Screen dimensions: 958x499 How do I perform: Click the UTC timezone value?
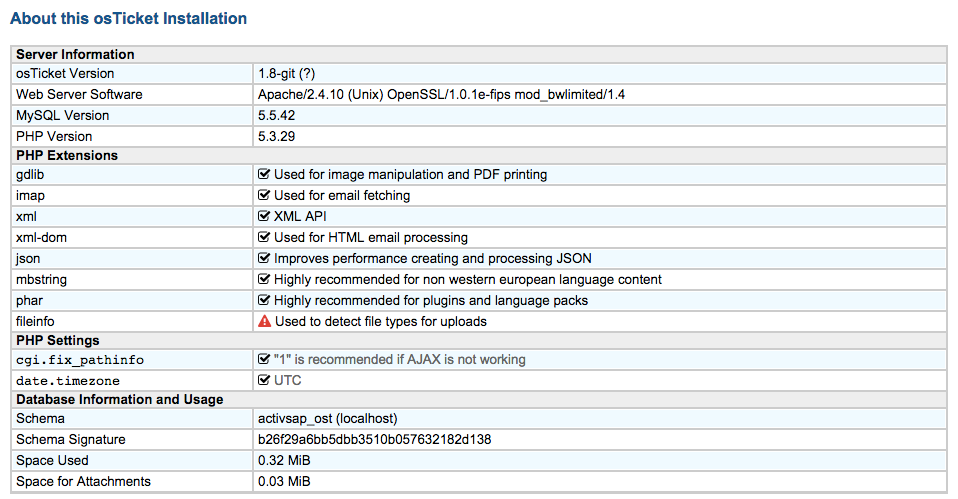(288, 381)
